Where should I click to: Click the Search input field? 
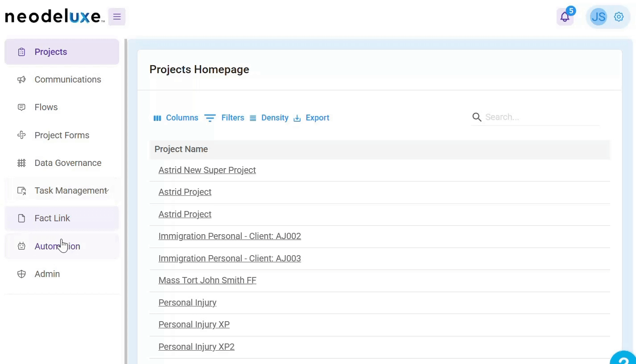(x=541, y=117)
